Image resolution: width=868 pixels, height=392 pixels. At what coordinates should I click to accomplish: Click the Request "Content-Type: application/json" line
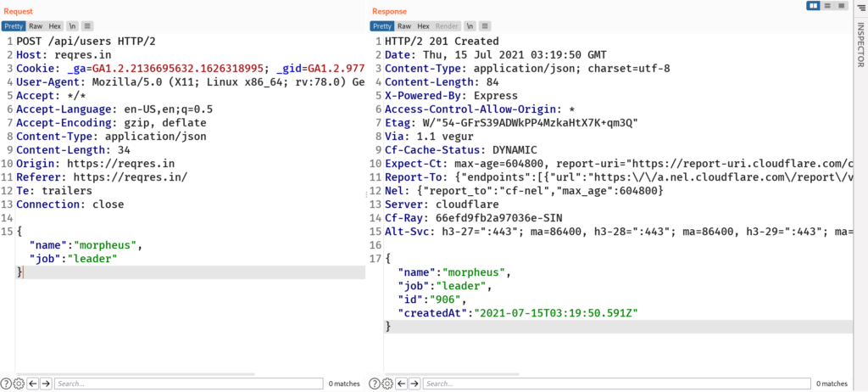click(111, 137)
